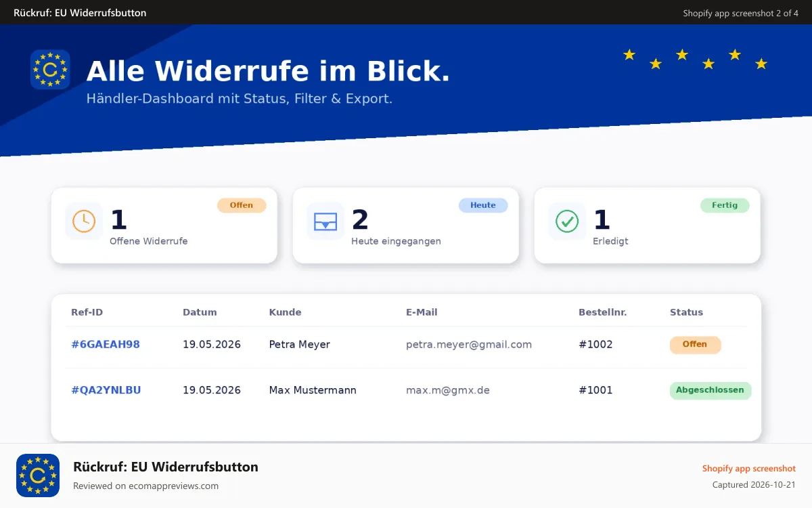Click email max.m@gmx.de
The height and width of the screenshot is (508, 812).
[448, 390]
